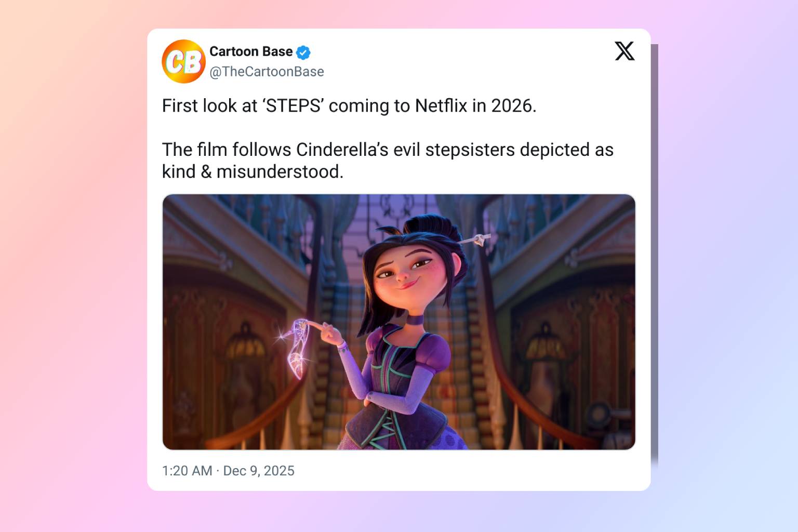Screen dimensions: 798x532
Task: Click the tweet text about evil stepsisters
Action: tap(388, 161)
